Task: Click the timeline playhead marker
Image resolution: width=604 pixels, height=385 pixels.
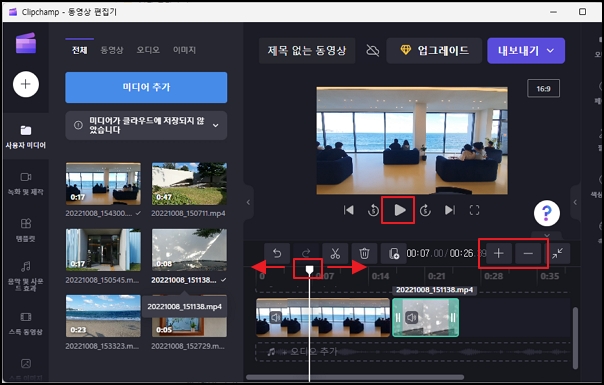Action: click(309, 269)
